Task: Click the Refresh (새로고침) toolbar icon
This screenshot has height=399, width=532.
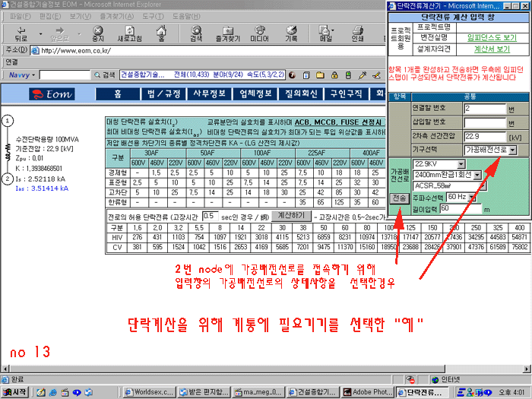Action: pyautogui.click(x=129, y=33)
